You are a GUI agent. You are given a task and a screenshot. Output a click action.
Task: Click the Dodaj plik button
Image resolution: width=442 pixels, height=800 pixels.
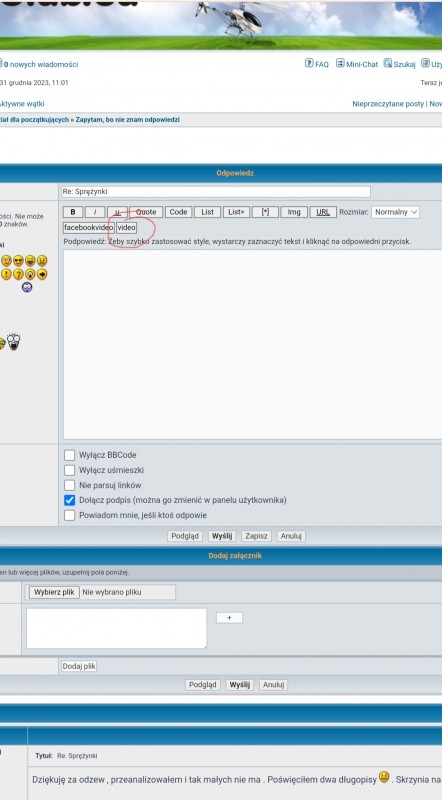[x=79, y=666]
